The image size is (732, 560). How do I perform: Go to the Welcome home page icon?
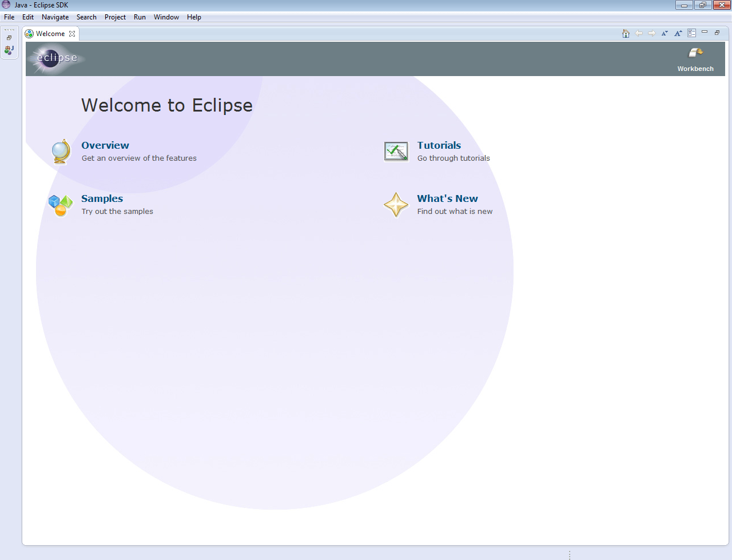(x=626, y=33)
